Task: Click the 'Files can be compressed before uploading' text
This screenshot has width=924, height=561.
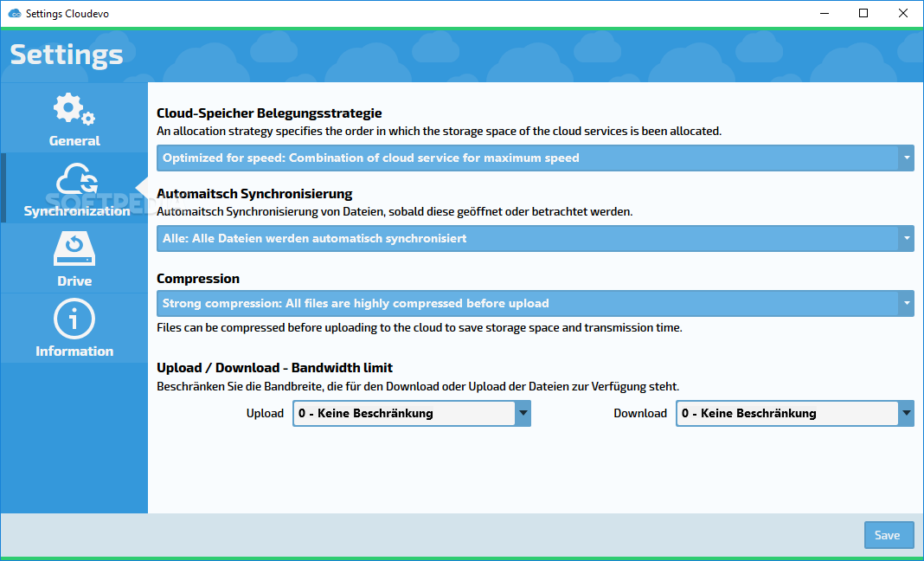Action: point(420,327)
